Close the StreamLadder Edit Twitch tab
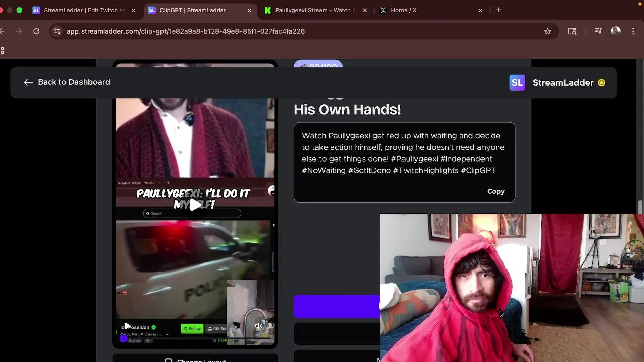The width and height of the screenshot is (644, 362). click(x=133, y=10)
